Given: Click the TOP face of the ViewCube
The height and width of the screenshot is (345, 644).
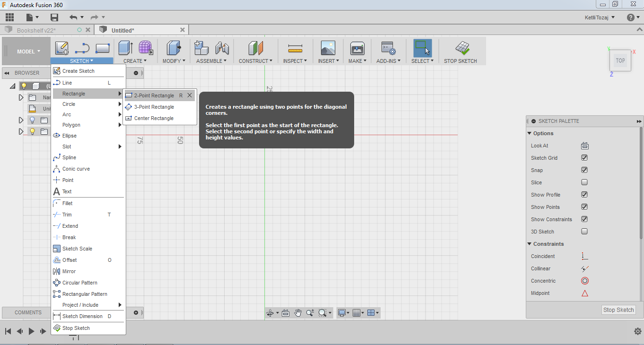Looking at the screenshot, I should click(x=620, y=60).
